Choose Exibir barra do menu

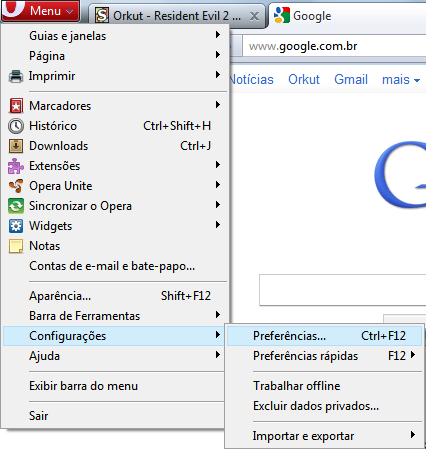click(114, 386)
